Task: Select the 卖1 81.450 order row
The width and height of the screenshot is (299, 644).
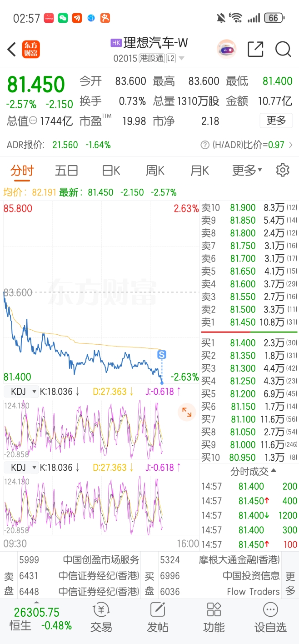Action: coord(249,322)
